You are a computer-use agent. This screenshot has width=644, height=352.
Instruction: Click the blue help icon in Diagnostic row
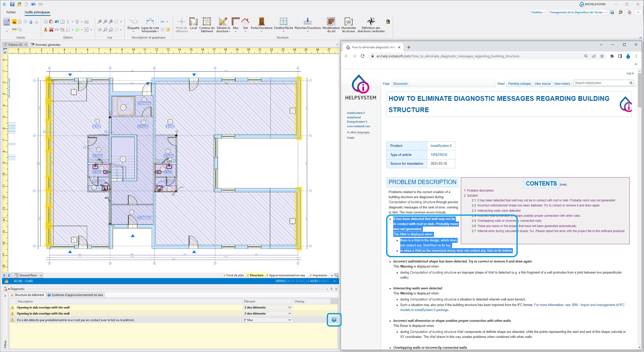pyautogui.click(x=334, y=320)
